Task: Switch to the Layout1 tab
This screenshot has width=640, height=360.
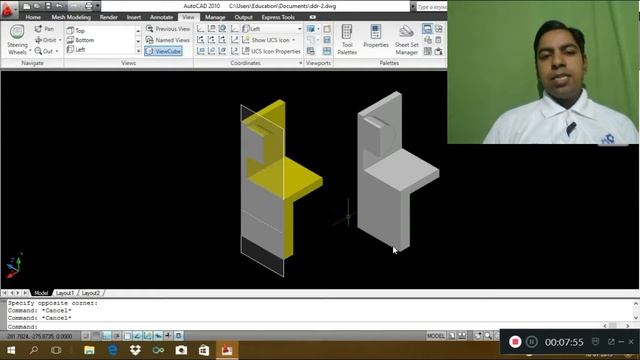Action: point(65,293)
